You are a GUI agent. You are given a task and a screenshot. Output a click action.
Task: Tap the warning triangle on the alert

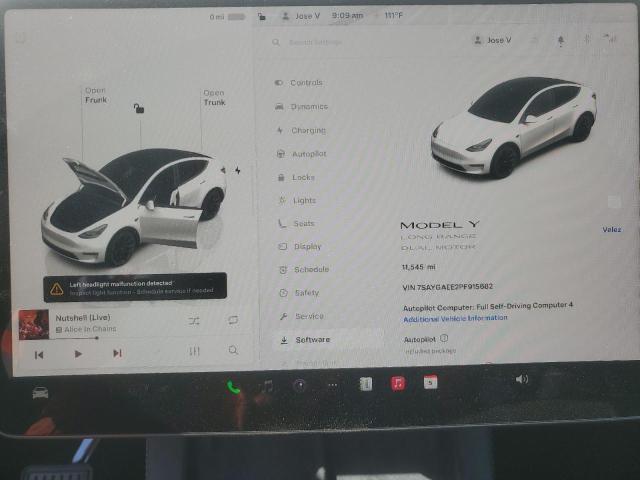point(57,289)
